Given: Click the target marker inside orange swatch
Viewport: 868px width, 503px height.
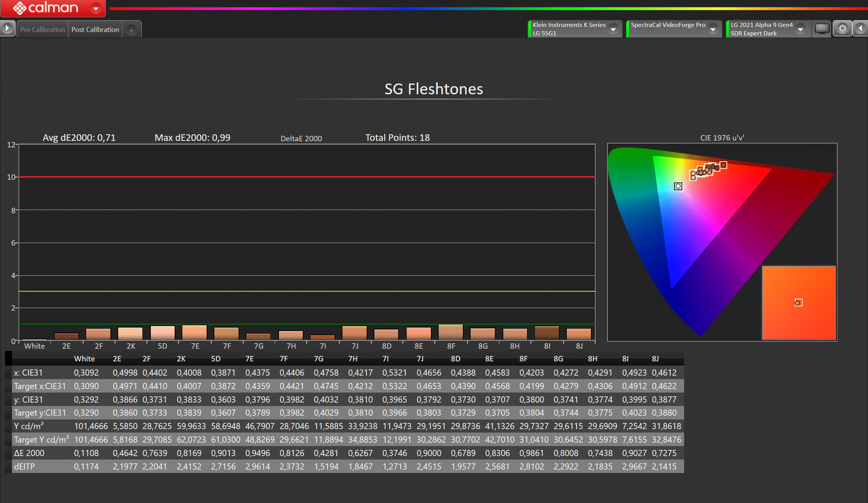Looking at the screenshot, I should [798, 303].
